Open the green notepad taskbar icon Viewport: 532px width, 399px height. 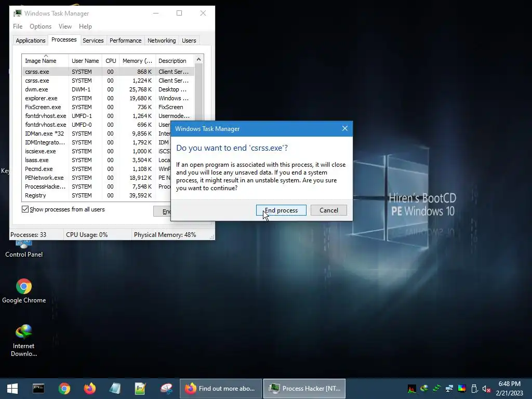pyautogui.click(x=140, y=389)
